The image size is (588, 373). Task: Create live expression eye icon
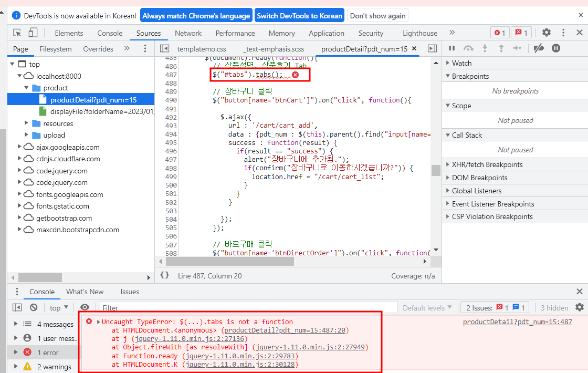point(85,307)
